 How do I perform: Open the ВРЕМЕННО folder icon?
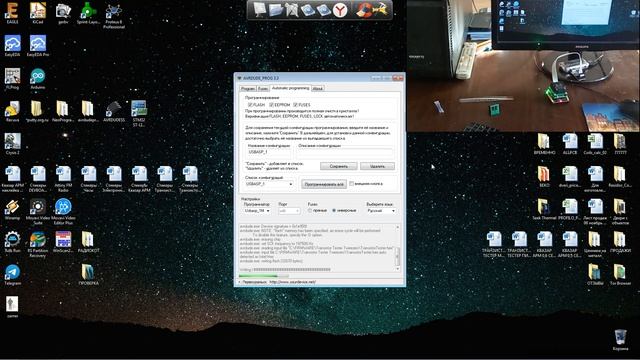[x=544, y=144]
